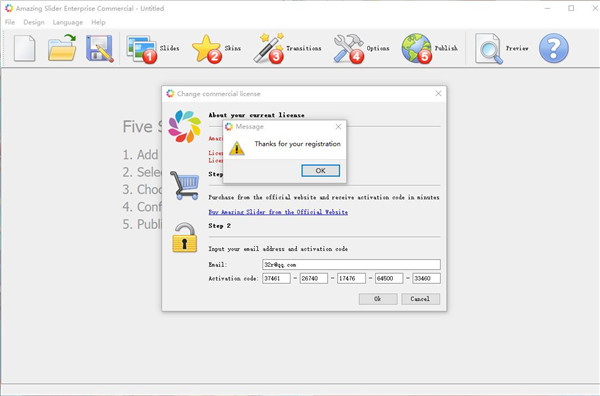Screen dimensions: 600x396
Task: Follow the Buy Amazing Slider from Official Website link
Action: 278,212
